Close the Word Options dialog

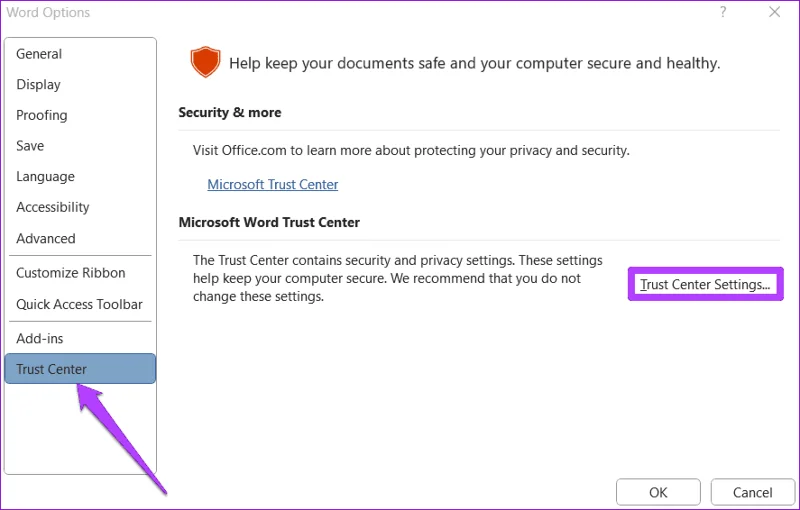(x=774, y=12)
